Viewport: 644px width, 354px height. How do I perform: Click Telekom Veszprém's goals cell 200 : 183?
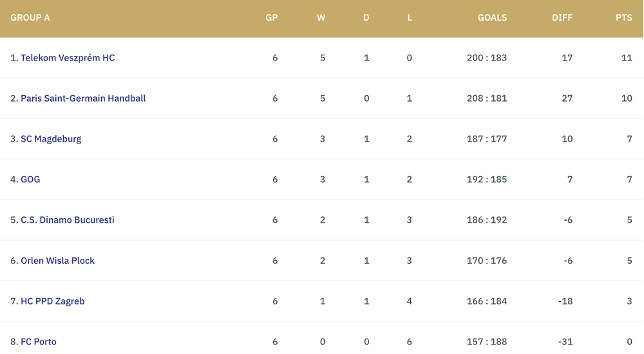coord(487,58)
